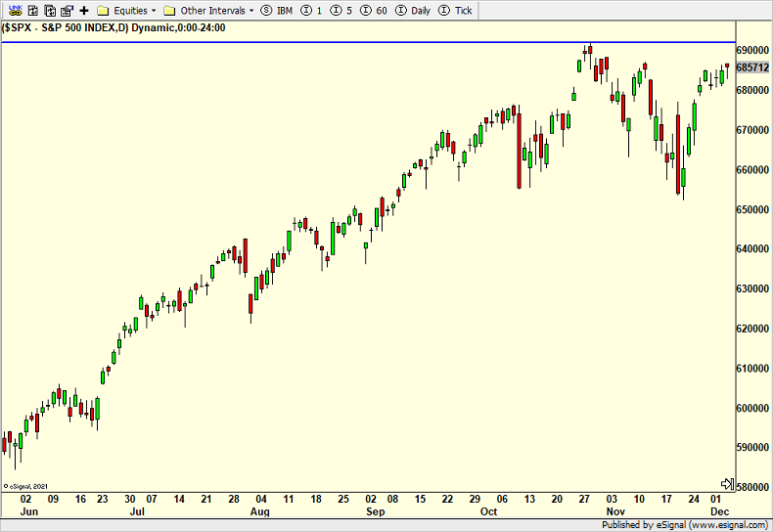Click the blue horizontal resistance line

pos(294,42)
